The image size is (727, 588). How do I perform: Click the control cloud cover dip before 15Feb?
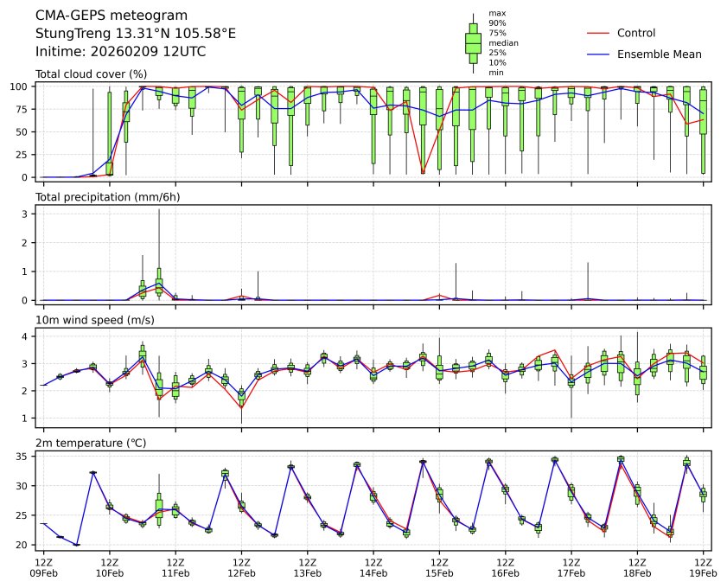click(423, 173)
